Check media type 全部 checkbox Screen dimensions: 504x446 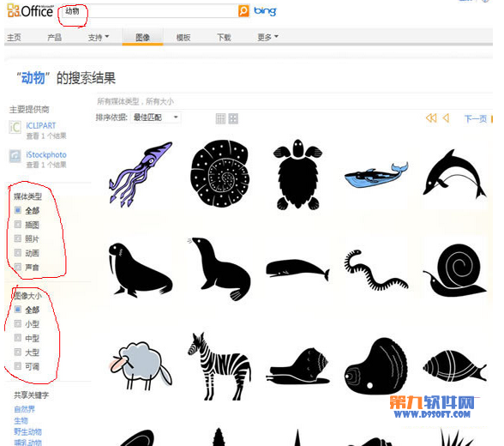point(18,210)
